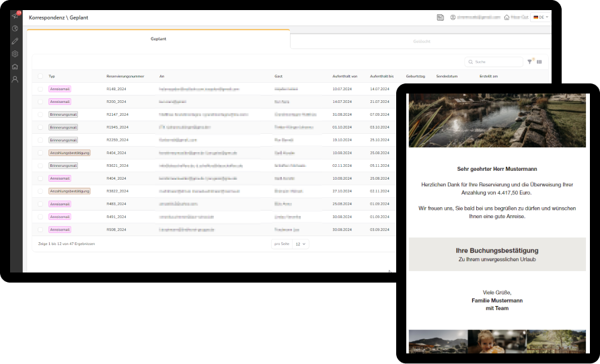Click the pond photo in email preview

[496, 120]
